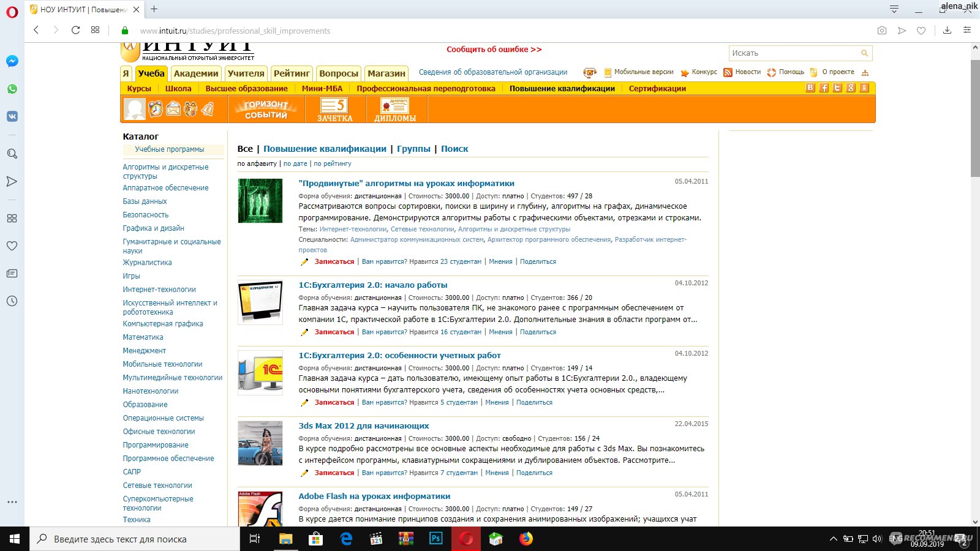Launch Firefox from the taskbar
Image resolution: width=980 pixels, height=551 pixels.
point(526,539)
